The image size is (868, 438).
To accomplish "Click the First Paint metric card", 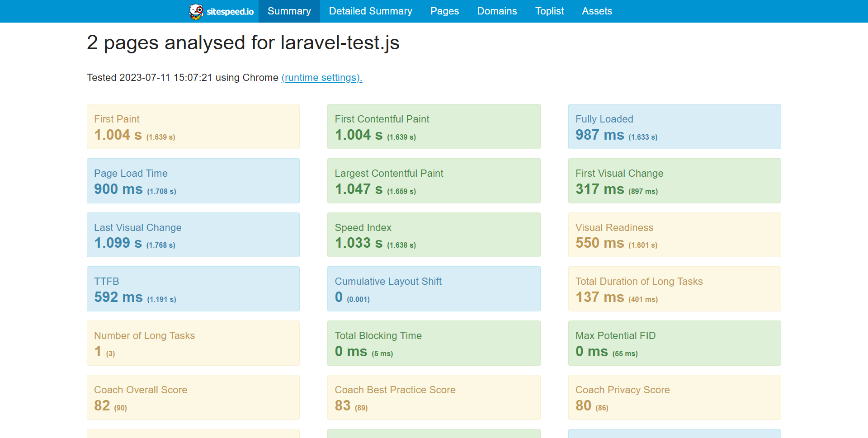I will [193, 127].
